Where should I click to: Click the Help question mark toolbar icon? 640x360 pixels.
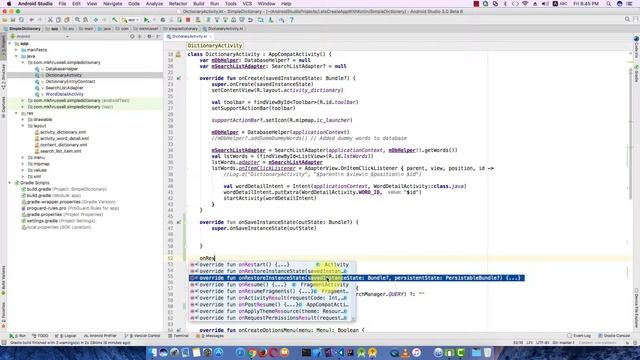[291, 20]
